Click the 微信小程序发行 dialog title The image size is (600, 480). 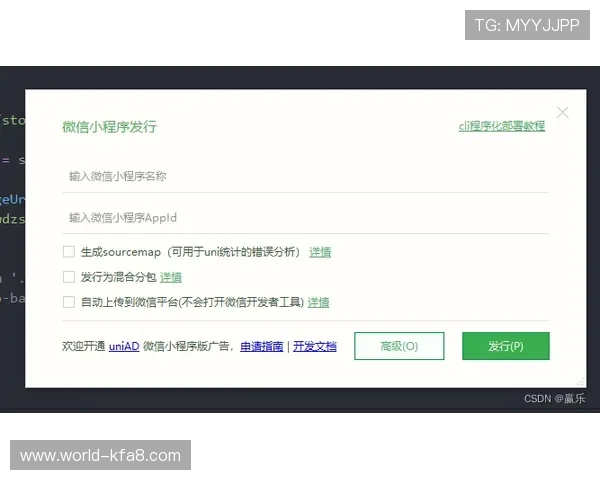pyautogui.click(x=109, y=126)
